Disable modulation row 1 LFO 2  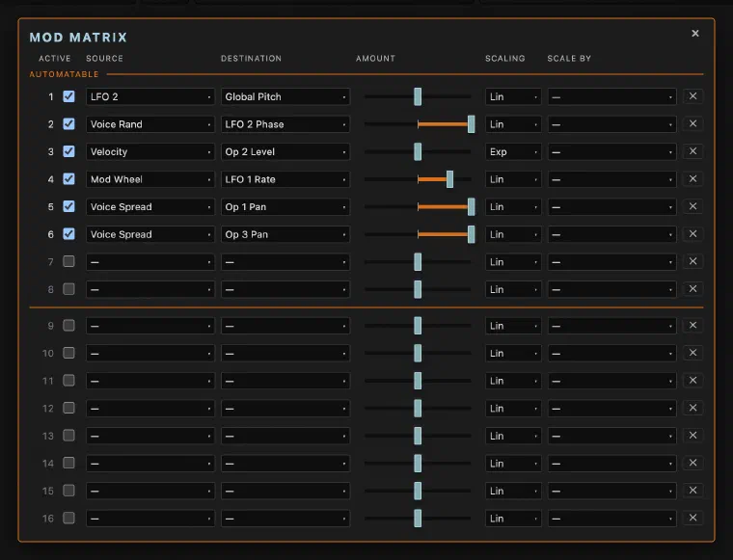(68, 96)
